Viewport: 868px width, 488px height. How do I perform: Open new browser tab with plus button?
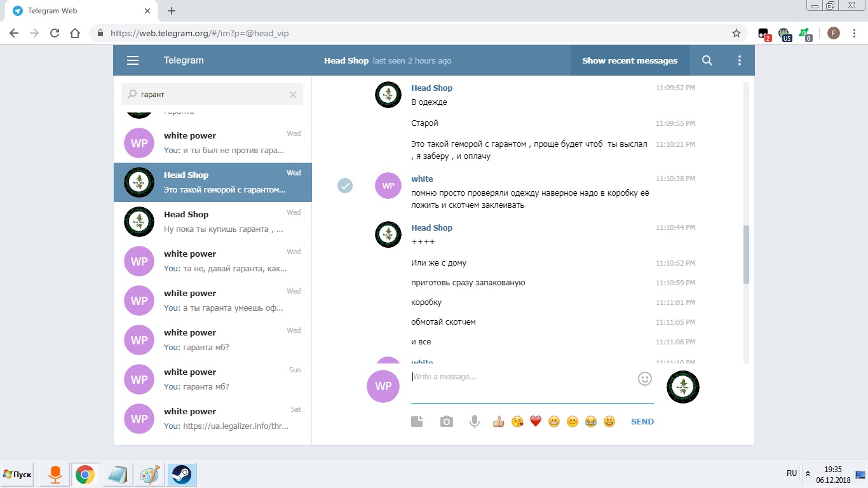tap(172, 11)
